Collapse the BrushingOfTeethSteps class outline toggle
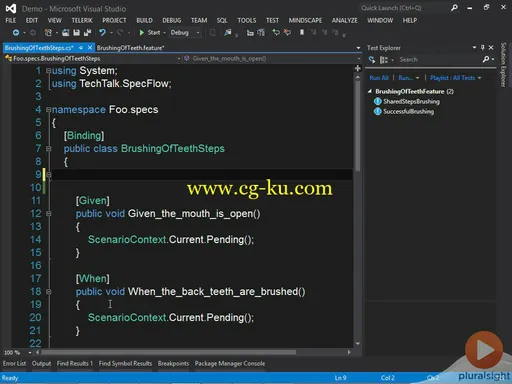The height and width of the screenshot is (384, 512). pyautogui.click(x=48, y=148)
